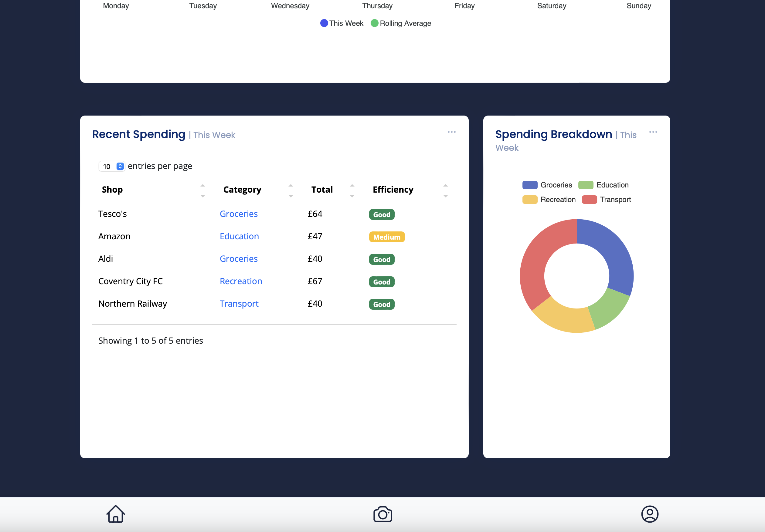Toggle the This Week chart legend
Screen dimensions: 765x532
click(x=342, y=23)
